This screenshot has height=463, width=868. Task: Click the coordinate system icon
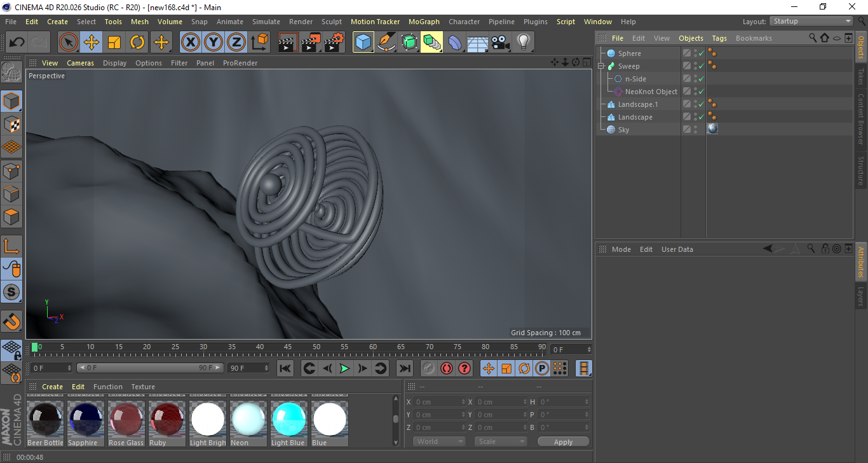click(x=259, y=43)
